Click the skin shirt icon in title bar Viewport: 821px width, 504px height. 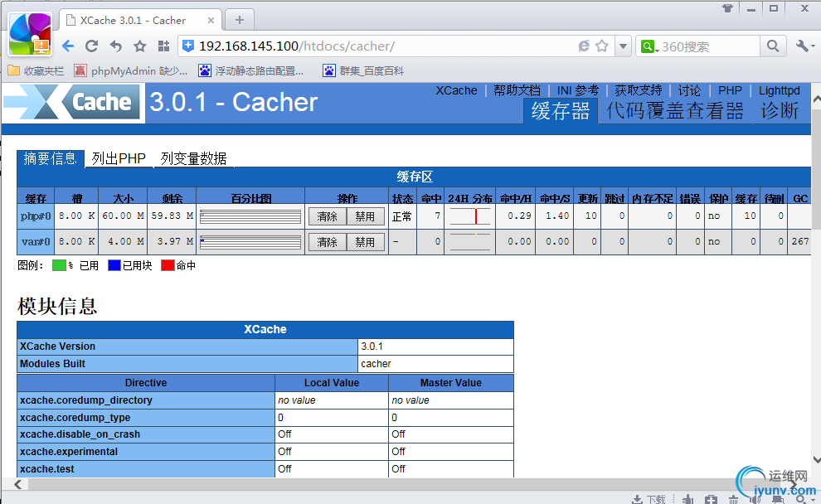pyautogui.click(x=727, y=7)
